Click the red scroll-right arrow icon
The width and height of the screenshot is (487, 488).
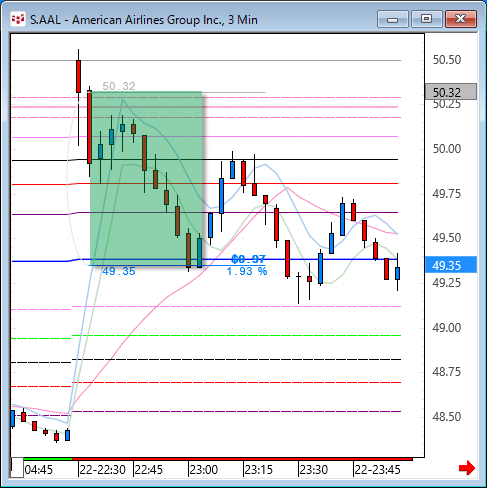[x=467, y=468]
